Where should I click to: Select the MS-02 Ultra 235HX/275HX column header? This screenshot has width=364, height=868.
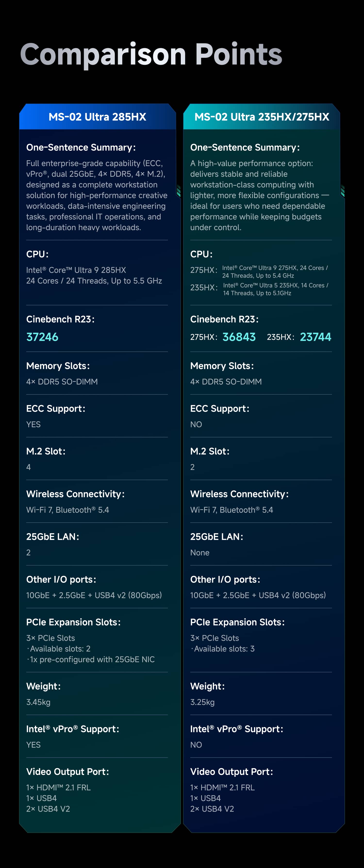click(x=262, y=117)
